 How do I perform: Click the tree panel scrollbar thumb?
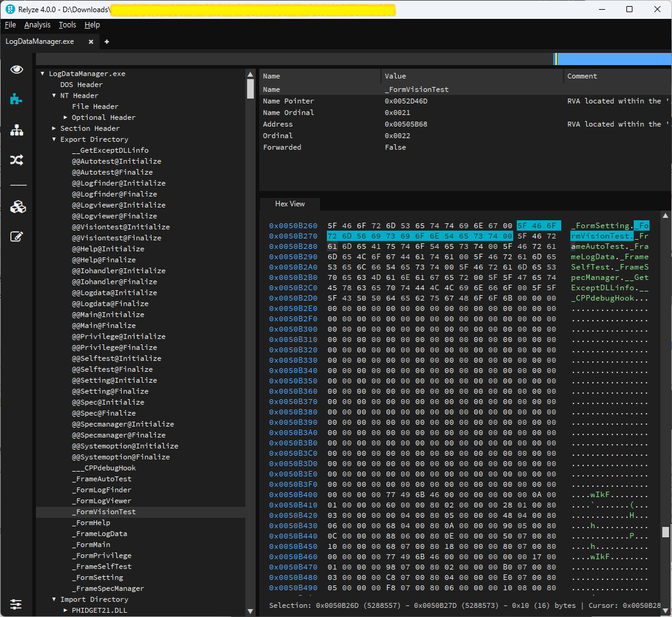[250, 89]
